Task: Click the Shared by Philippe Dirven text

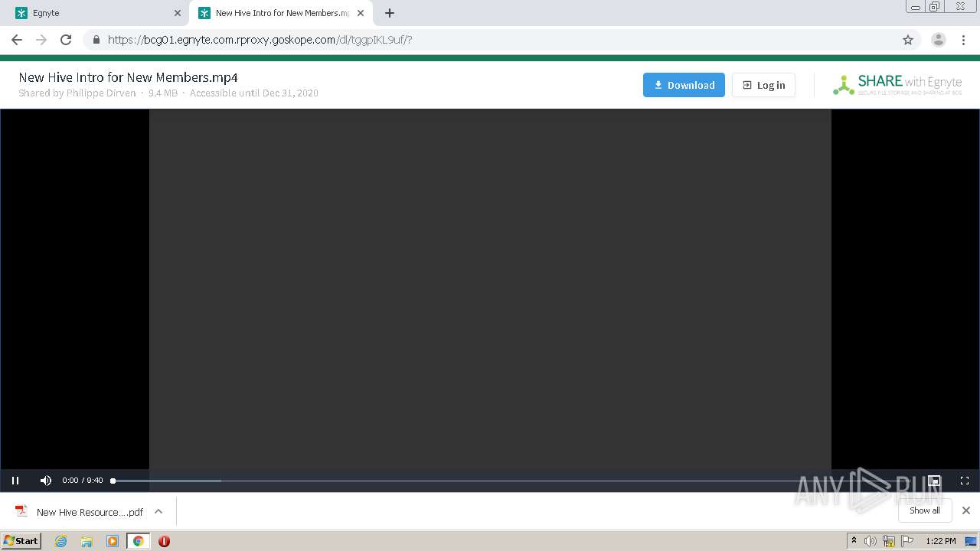Action: 77,93
